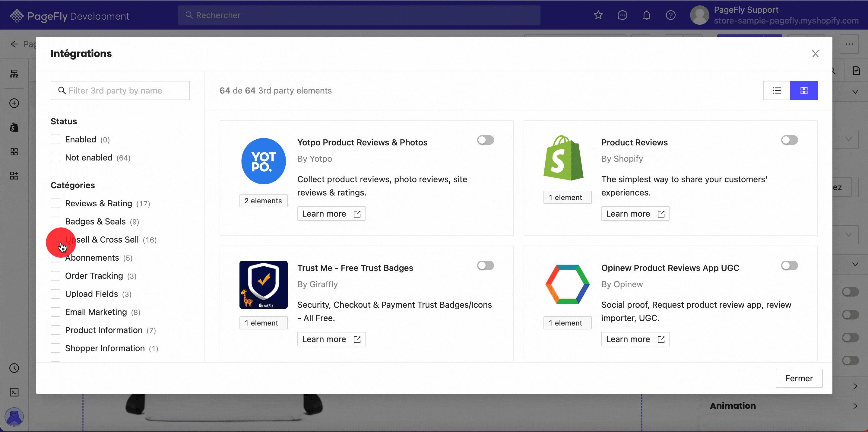Screen dimensions: 868x432
Task: Check Badges & Seals category
Action: (55, 221)
